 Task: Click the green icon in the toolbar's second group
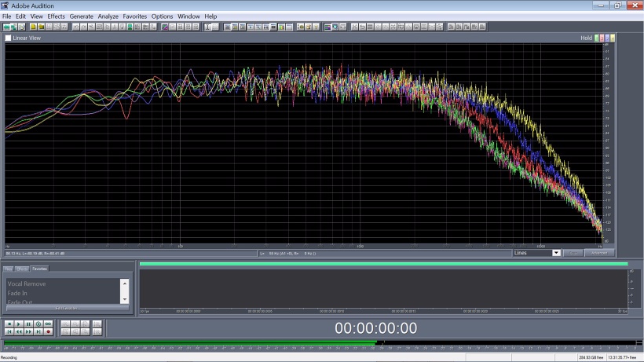[x=130, y=27]
